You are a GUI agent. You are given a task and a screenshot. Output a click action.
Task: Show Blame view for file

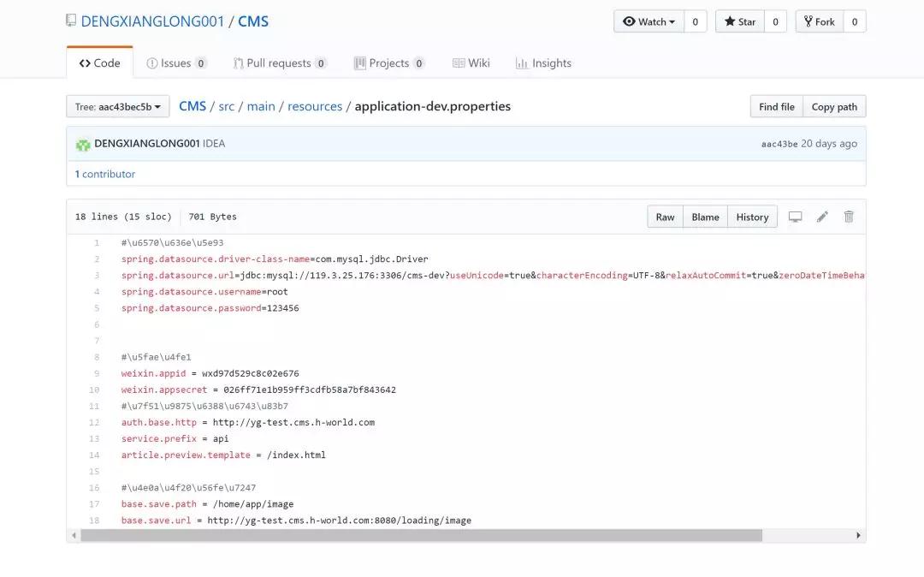[x=705, y=217]
